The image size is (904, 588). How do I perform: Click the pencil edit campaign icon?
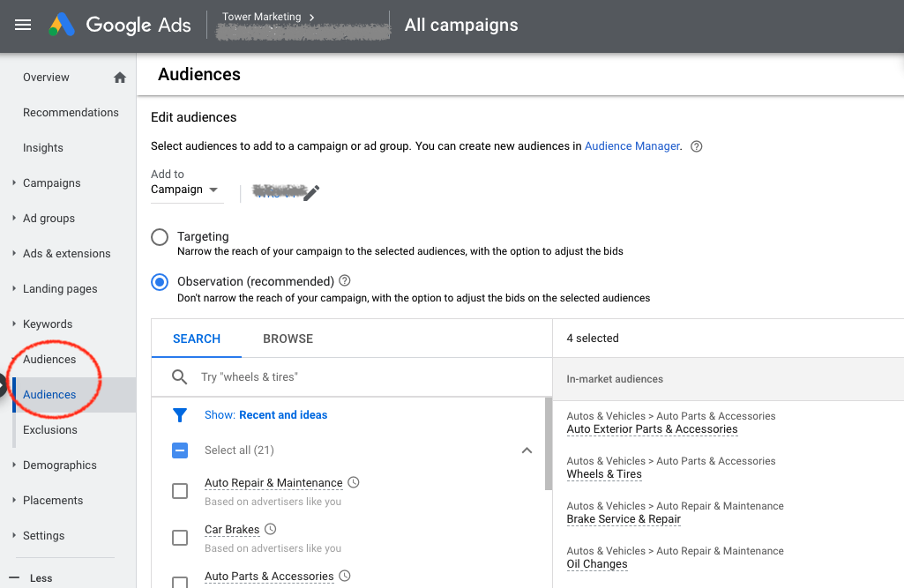(x=311, y=192)
